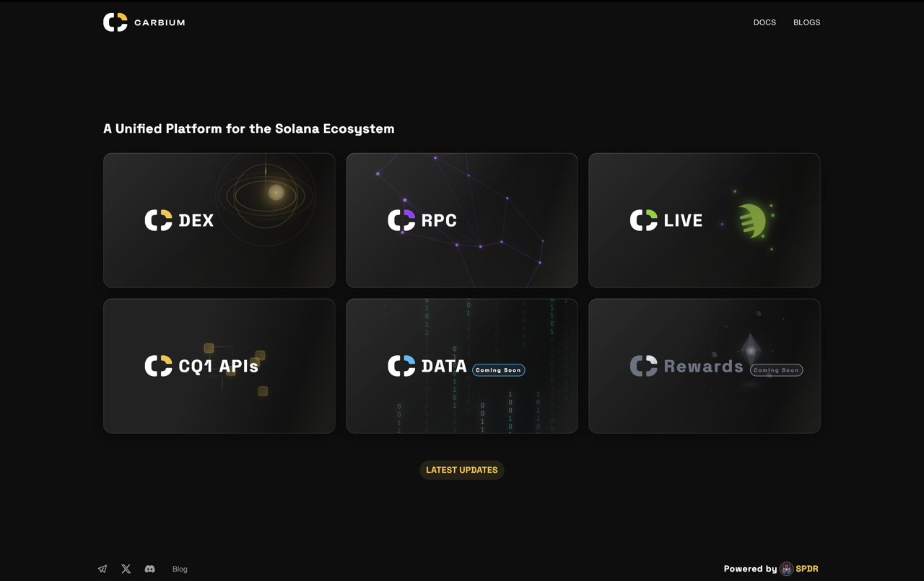
Task: Click the Rewards card logo icon
Action: tap(644, 366)
